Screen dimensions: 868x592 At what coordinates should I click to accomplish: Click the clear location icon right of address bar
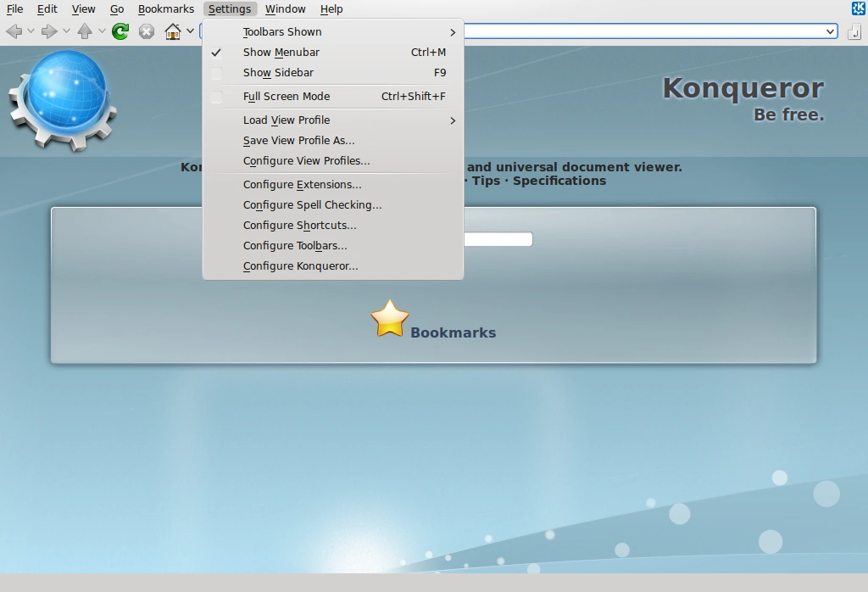(854, 31)
